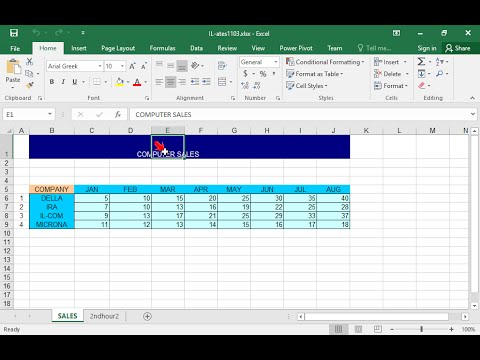Toggle center horizontal alignment
This screenshot has height=360, width=480.
tap(171, 82)
